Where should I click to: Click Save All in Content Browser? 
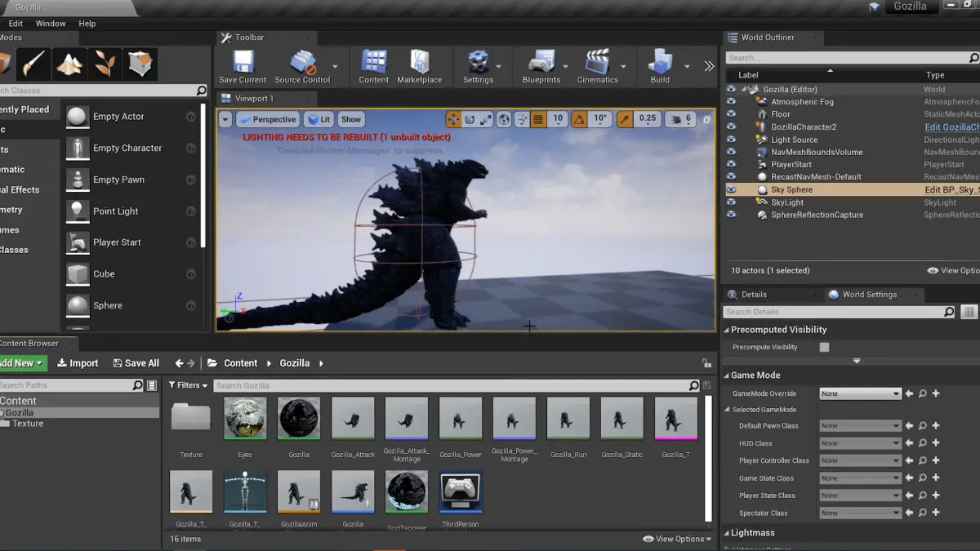[x=136, y=363]
